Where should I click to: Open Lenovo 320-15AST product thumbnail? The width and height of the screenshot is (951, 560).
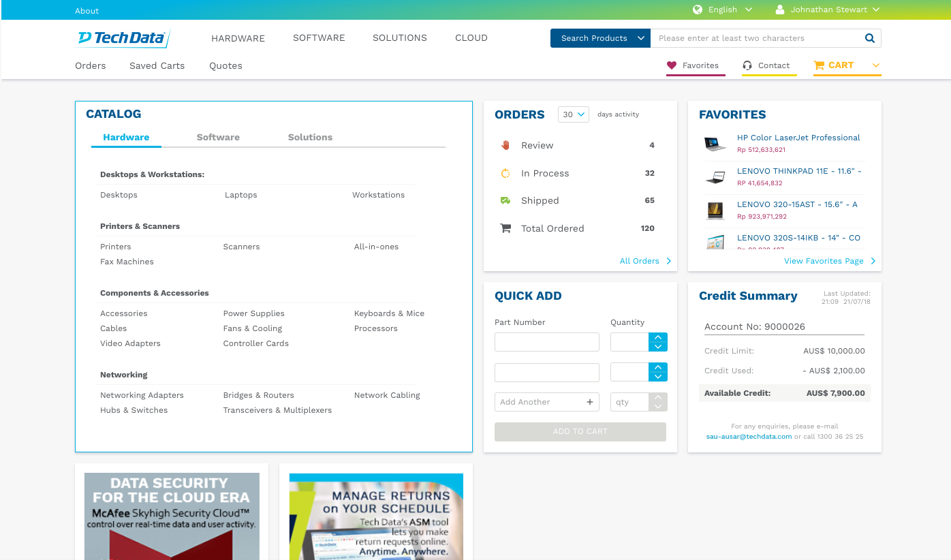[x=715, y=211]
